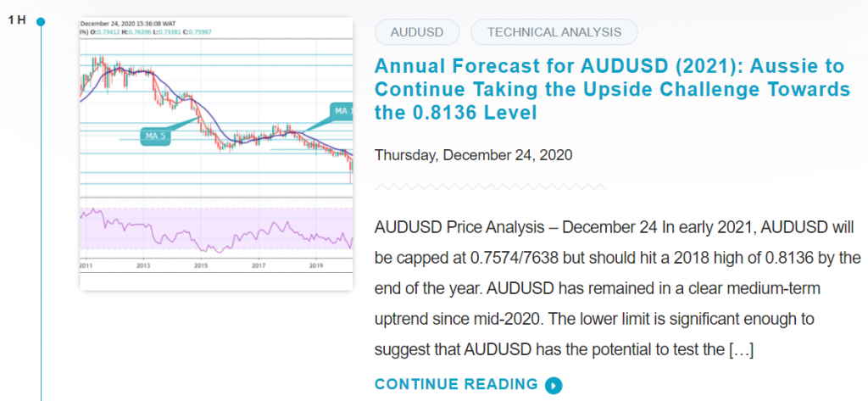Click the purple RSI indicator panel
The width and height of the screenshot is (868, 401).
click(215, 230)
